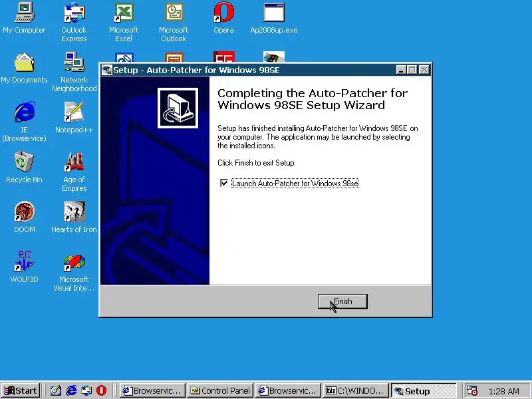Viewport: 532px width, 399px height.
Task: Select the WOLF3D desktop shortcut
Action: 24,267
